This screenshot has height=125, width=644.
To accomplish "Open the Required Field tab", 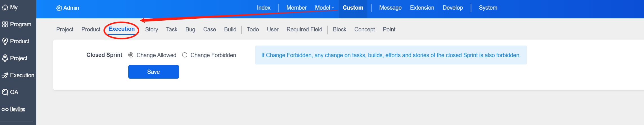I will coord(304,29).
